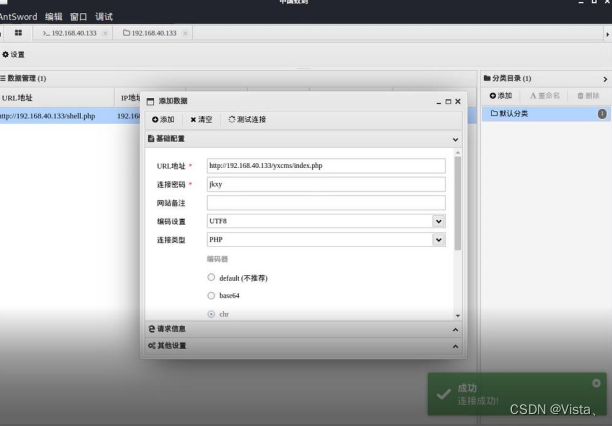Image resolution: width=612 pixels, height=426 pixels.
Task: Select the 默认分类 category
Action: (546, 114)
